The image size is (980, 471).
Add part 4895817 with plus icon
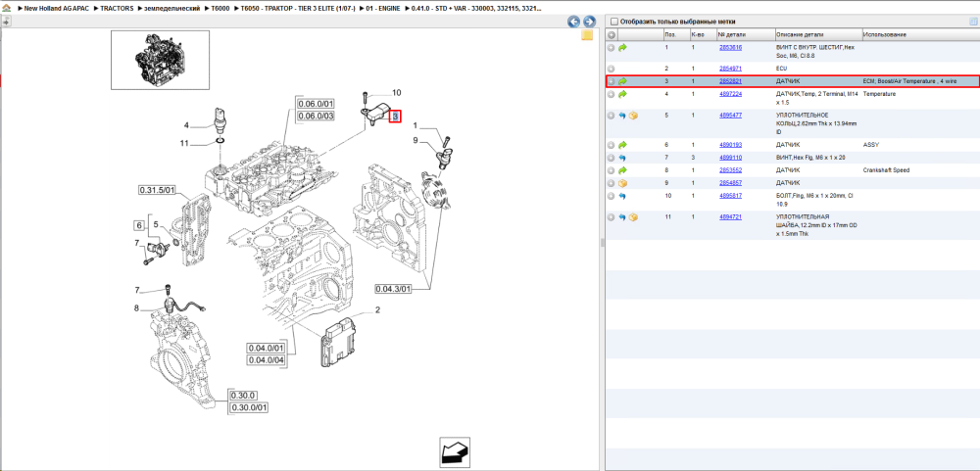(x=612, y=196)
